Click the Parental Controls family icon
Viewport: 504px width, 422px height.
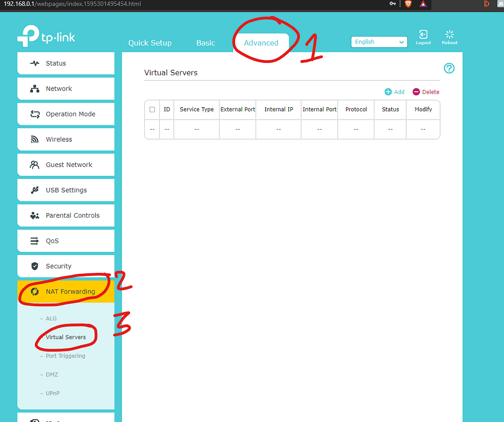coord(34,215)
